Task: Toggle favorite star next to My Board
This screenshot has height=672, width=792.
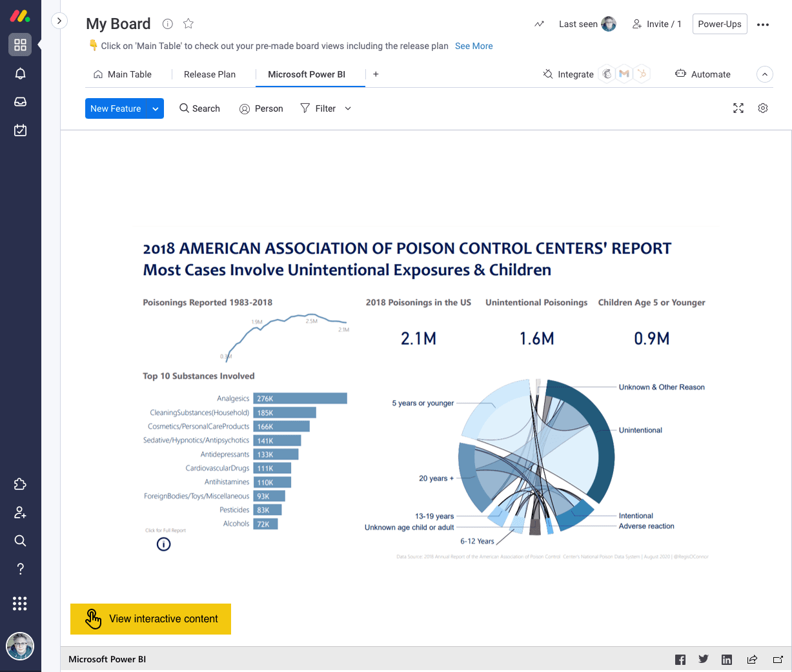Action: tap(188, 23)
